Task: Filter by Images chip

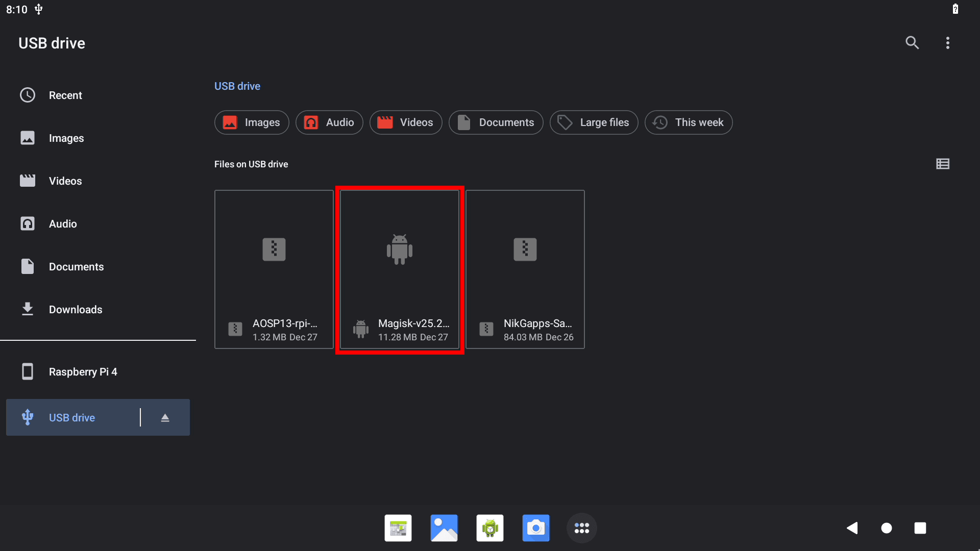Action: pyautogui.click(x=252, y=122)
